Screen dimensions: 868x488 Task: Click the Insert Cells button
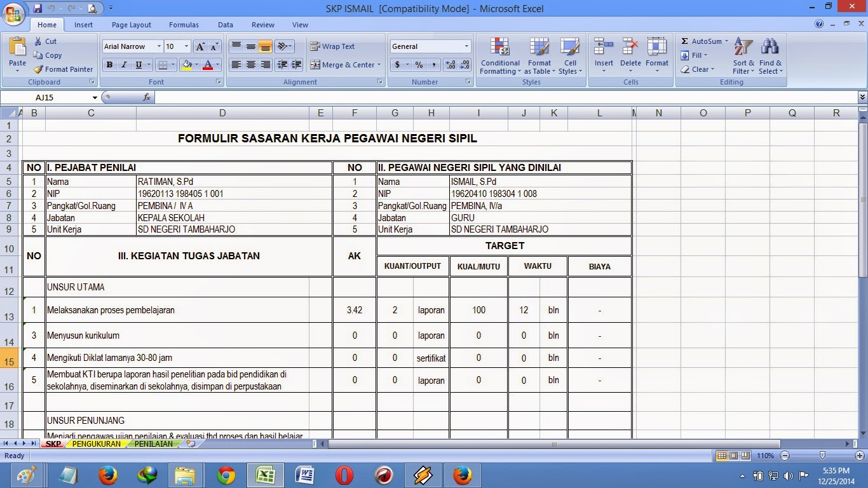coord(602,56)
